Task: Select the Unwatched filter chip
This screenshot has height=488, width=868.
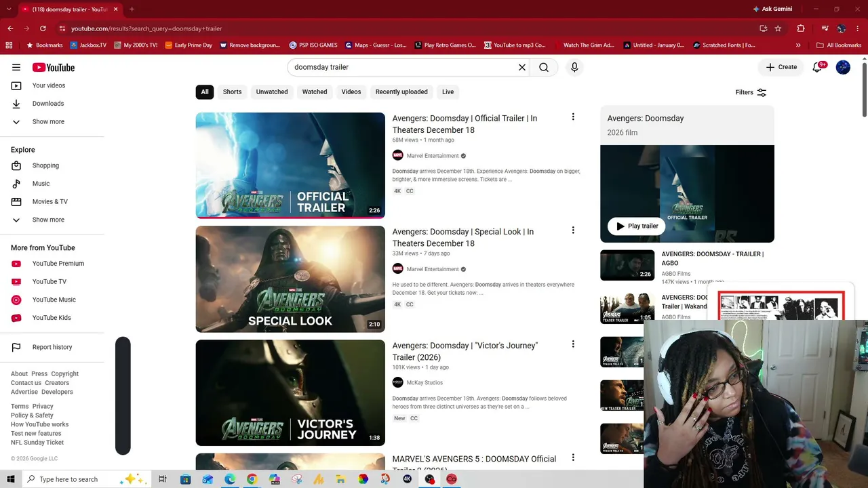Action: (272, 91)
